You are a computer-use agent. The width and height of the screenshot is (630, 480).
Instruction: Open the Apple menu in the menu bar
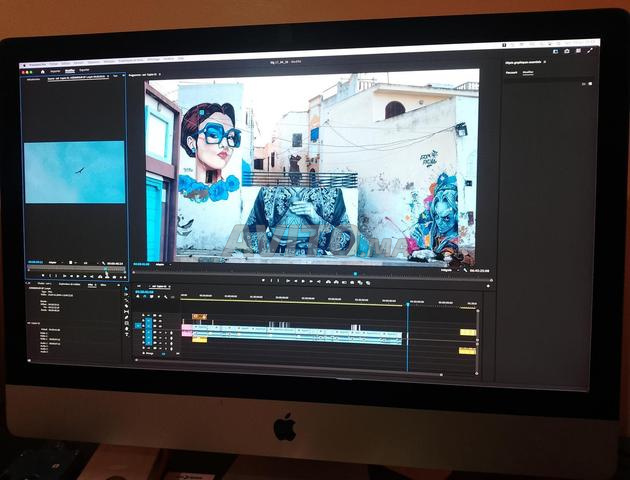tap(24, 65)
